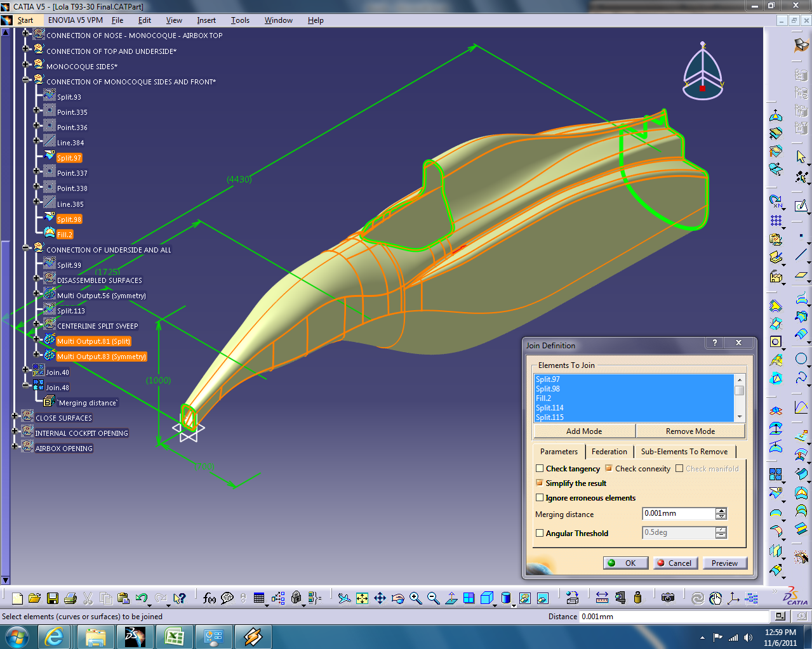This screenshot has width=812, height=649.
Task: Expand the CLOSE SURFACES node
Action: pyautogui.click(x=15, y=416)
